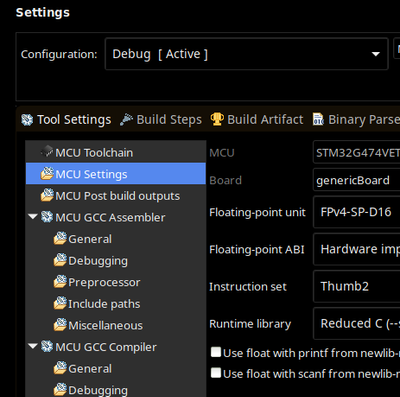The height and width of the screenshot is (397, 400).
Task: Click the Tool Settings gear icon
Action: 27,120
